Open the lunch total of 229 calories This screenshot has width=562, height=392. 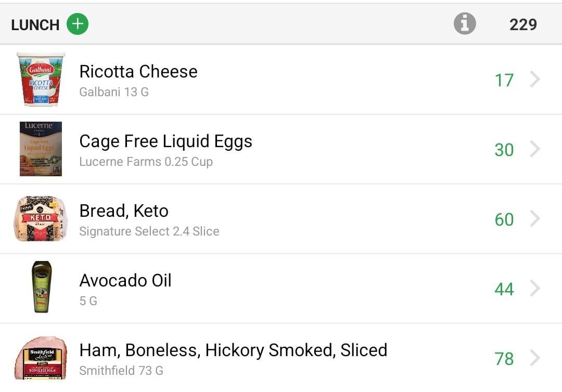click(523, 25)
